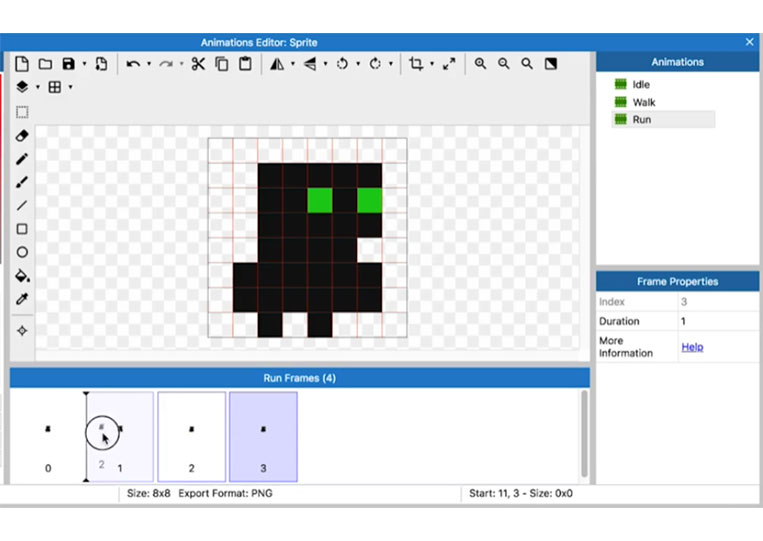The width and height of the screenshot is (763, 541).
Task: Open the Redo history dropdown arrow
Action: pos(182,64)
